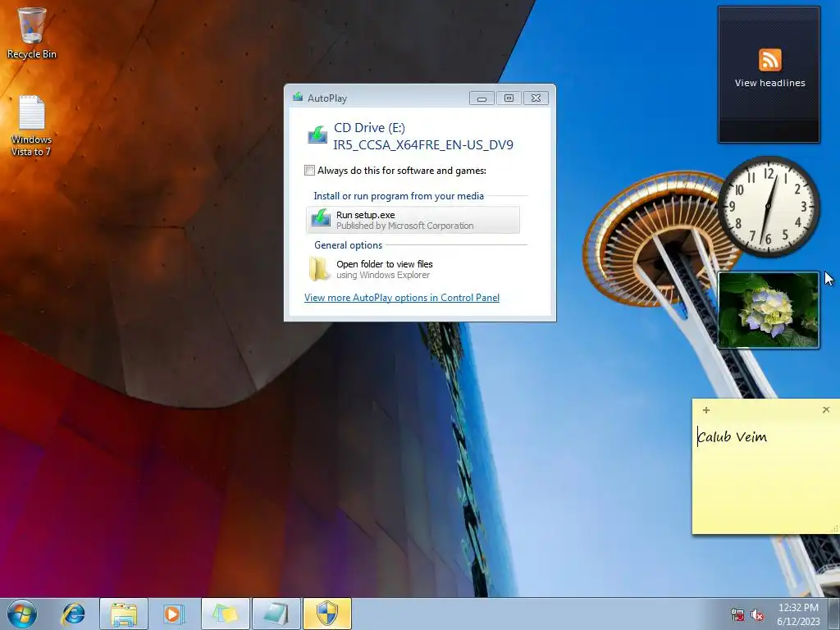The height and width of the screenshot is (630, 840).
Task: Click the RSS feed icon in headlines gadget
Action: [769, 59]
